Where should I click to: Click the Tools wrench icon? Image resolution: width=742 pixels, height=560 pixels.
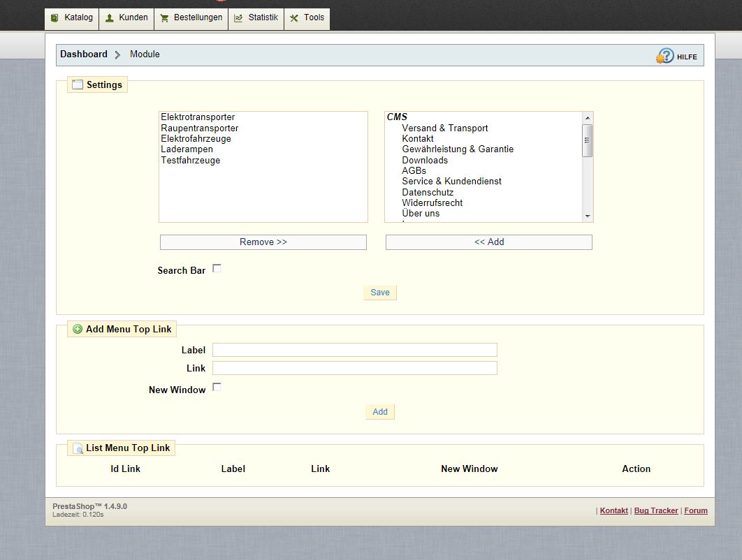tap(294, 18)
